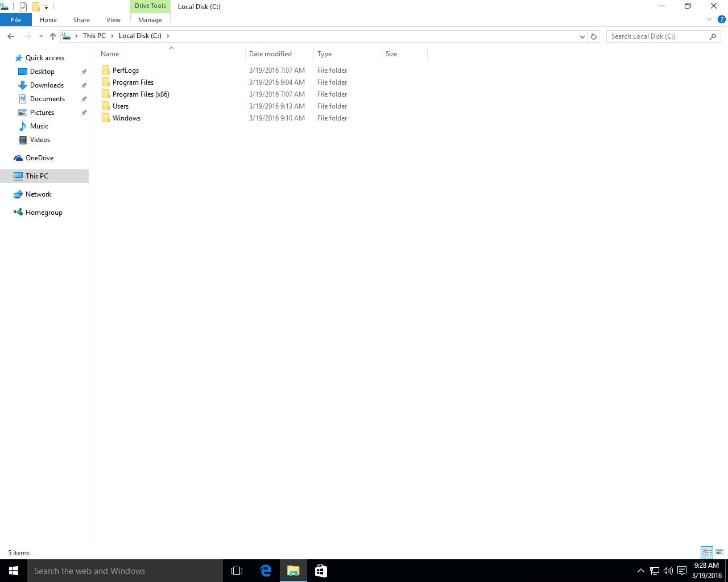728x582 pixels.
Task: Switch to the Home ribbon tab
Action: 48,20
